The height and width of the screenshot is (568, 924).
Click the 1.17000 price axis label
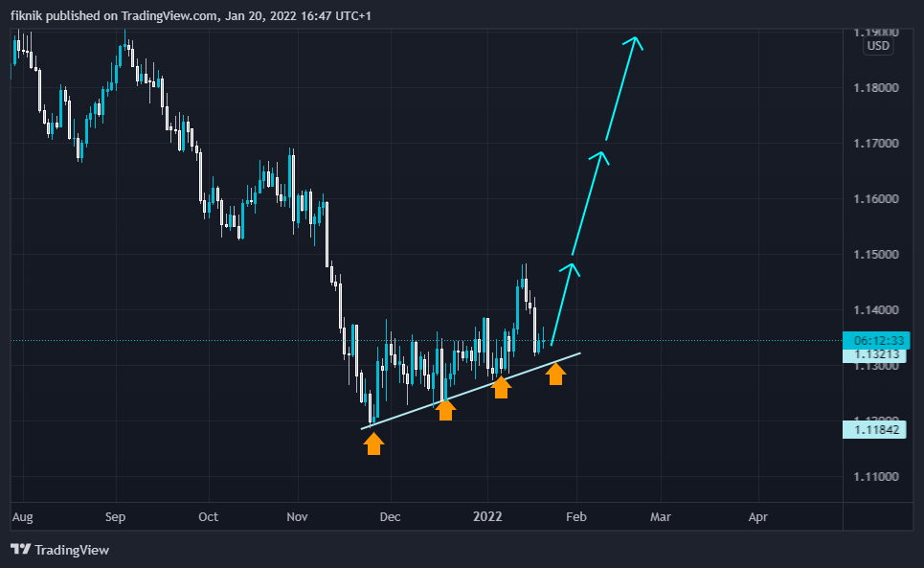click(x=876, y=143)
